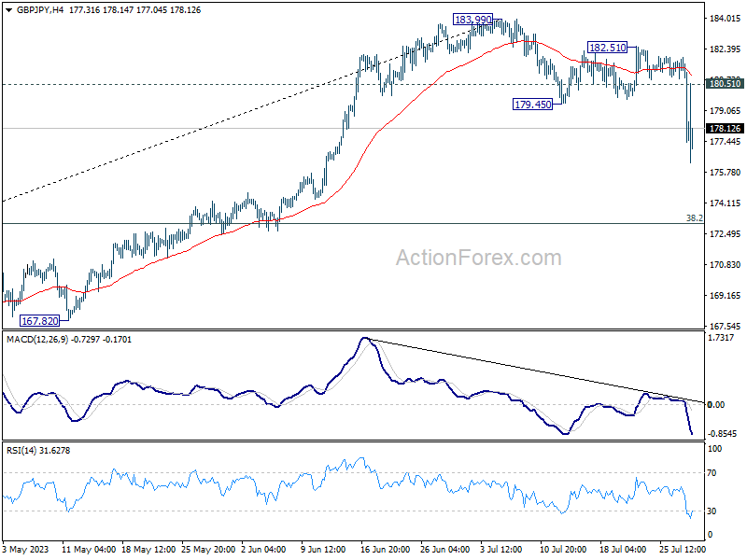Select the 184.015 price axis value
Image resolution: width=747 pixels, height=560 pixels.
coord(726,19)
